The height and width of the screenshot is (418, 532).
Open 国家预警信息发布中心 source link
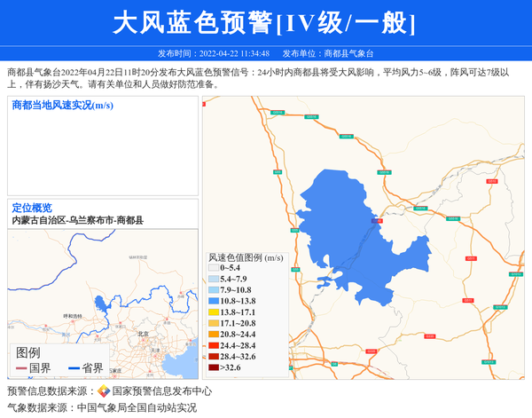click(161, 391)
